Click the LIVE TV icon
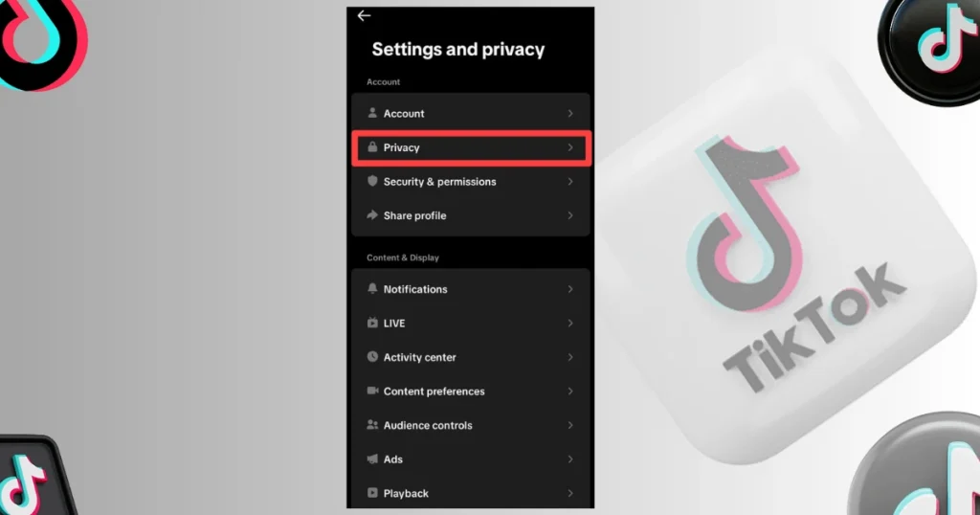Viewport: 980px width, 515px height. tap(372, 323)
